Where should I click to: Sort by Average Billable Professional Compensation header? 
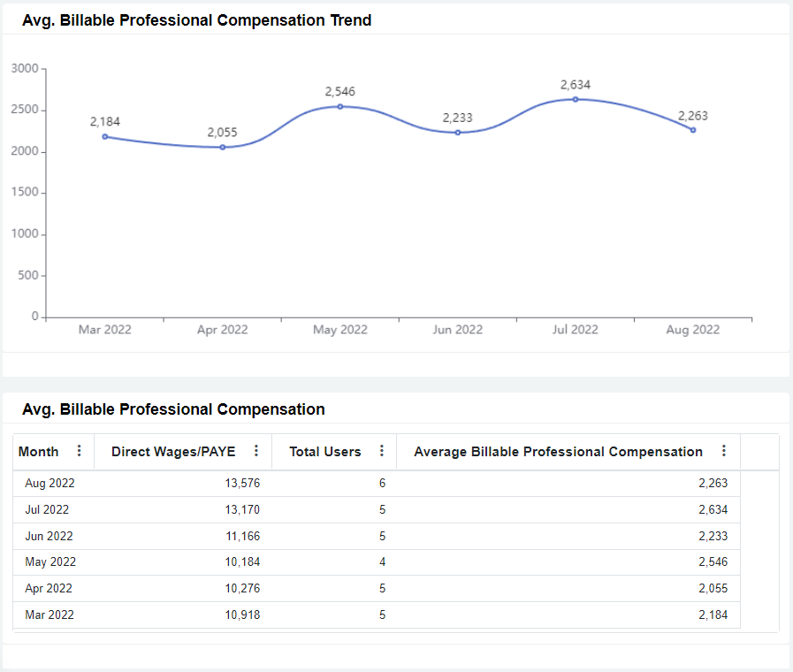pos(558,452)
